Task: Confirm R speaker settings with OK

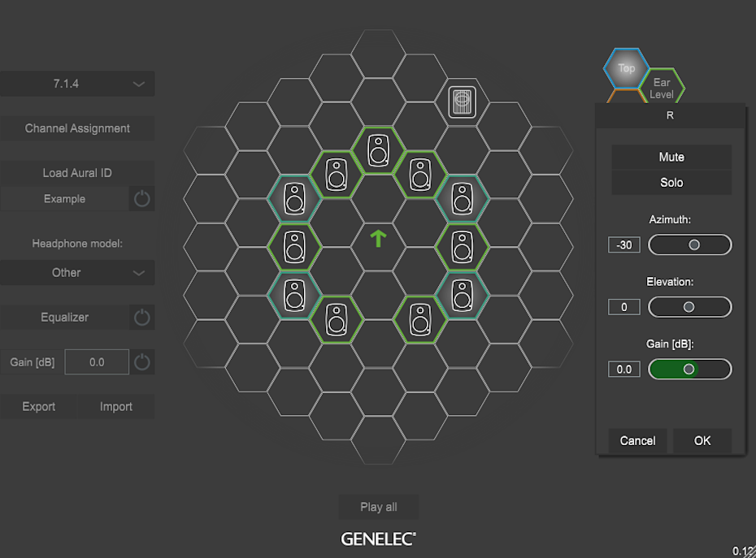Action: point(702,441)
